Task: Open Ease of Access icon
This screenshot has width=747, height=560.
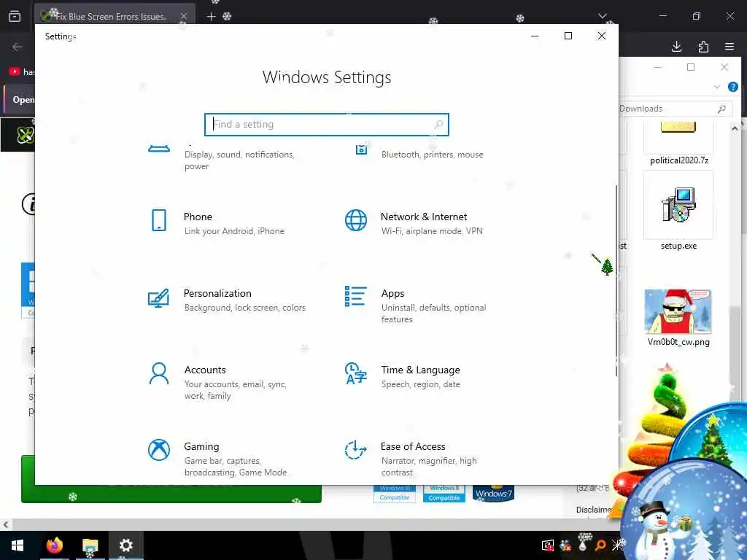Action: point(355,450)
